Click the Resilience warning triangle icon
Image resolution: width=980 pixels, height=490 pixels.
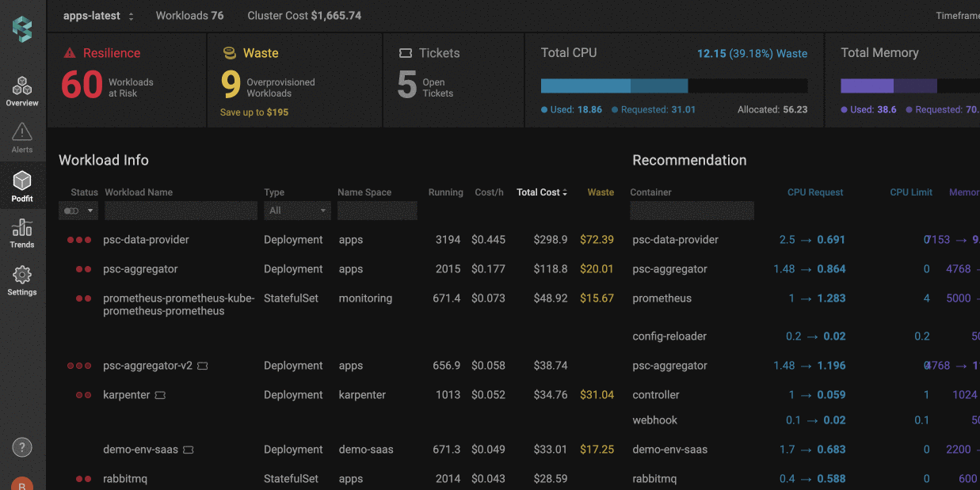tap(70, 53)
